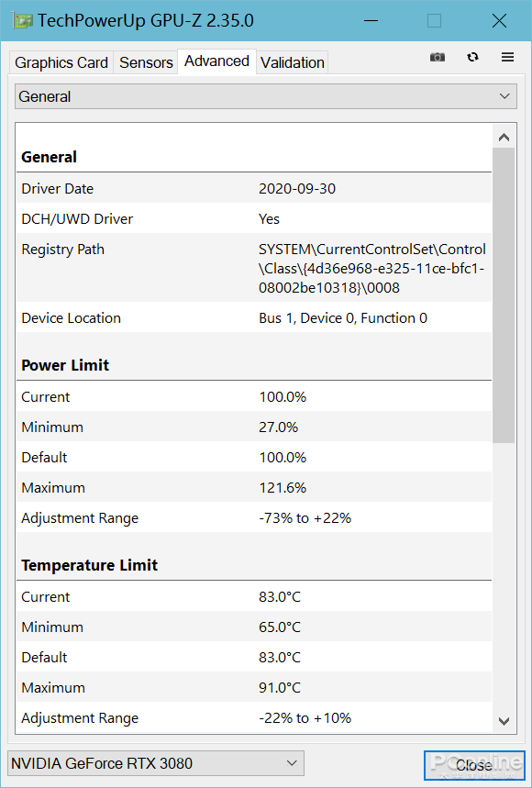This screenshot has height=788, width=532.
Task: Open the NVIDIA GeForce RTX 3080 selector
Action: click(156, 763)
